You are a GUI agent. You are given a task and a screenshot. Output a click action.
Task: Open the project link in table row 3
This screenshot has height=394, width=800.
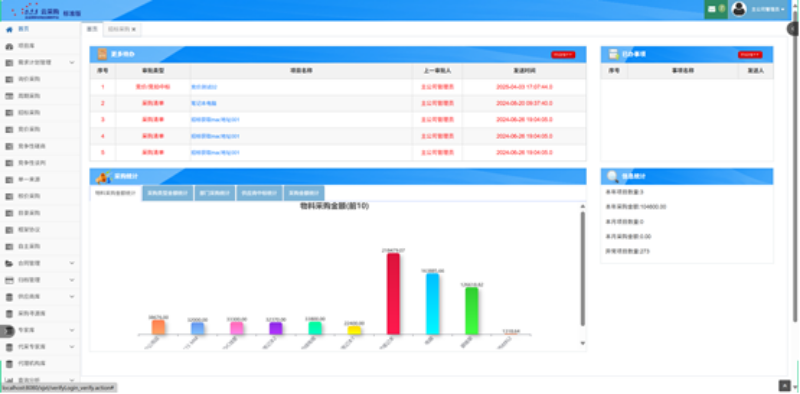[x=215, y=120]
